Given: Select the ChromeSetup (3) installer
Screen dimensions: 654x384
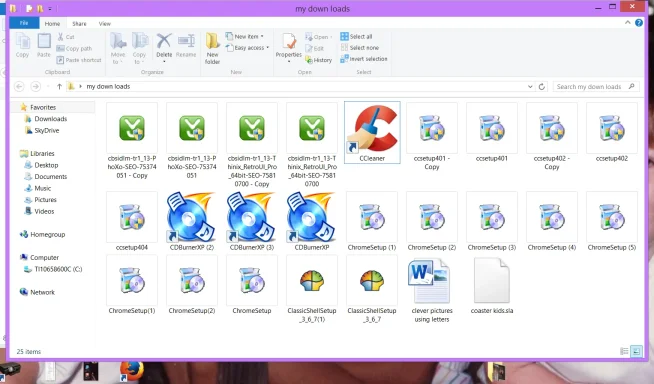Looking at the screenshot, I should coord(492,217).
